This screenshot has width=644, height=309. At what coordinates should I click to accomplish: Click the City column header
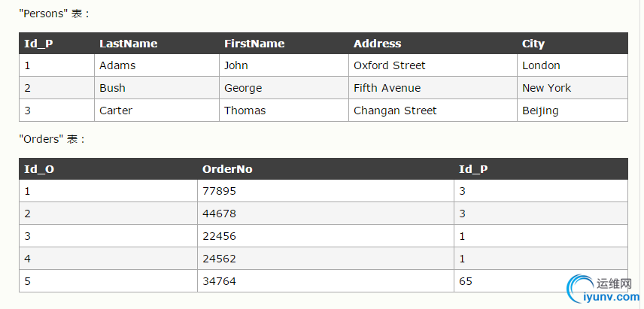(x=533, y=44)
